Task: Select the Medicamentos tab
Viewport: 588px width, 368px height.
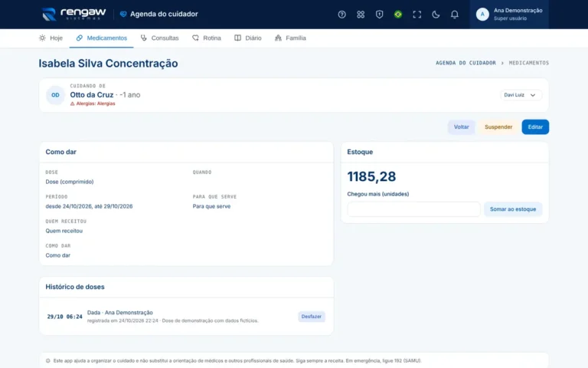Action: click(x=101, y=38)
